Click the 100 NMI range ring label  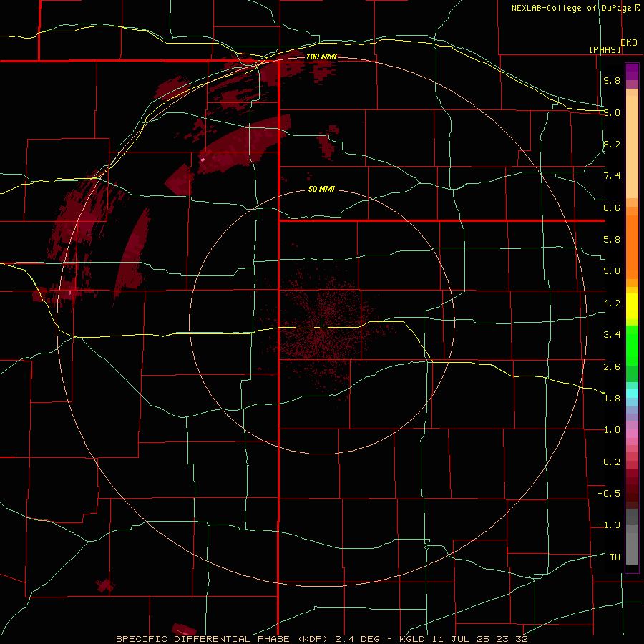point(321,57)
